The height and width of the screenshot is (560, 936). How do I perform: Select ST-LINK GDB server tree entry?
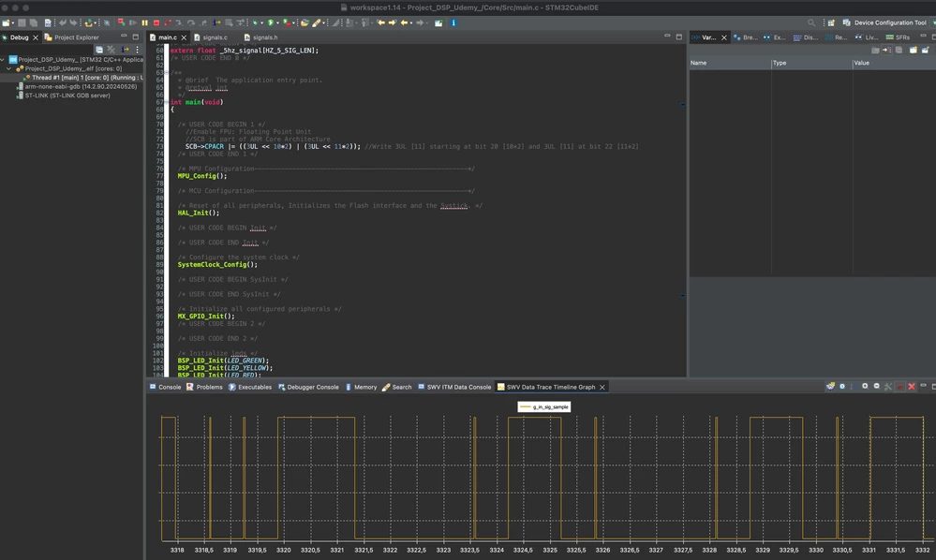coord(64,96)
